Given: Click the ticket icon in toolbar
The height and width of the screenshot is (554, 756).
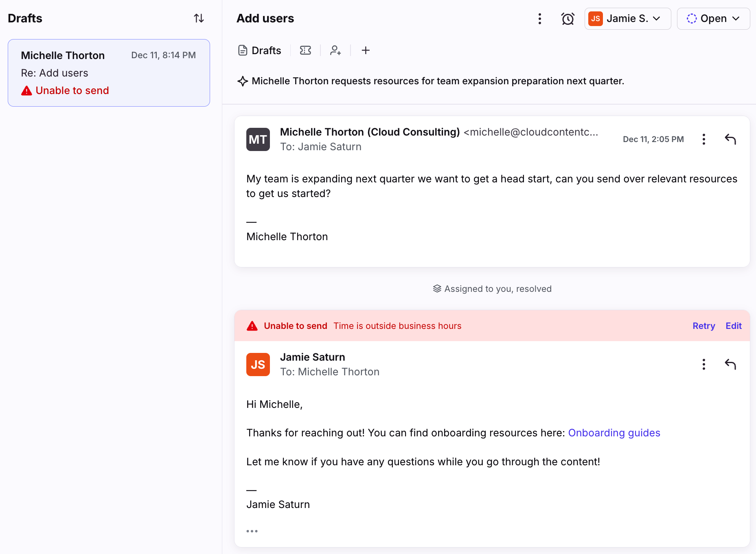Looking at the screenshot, I should pyautogui.click(x=305, y=50).
